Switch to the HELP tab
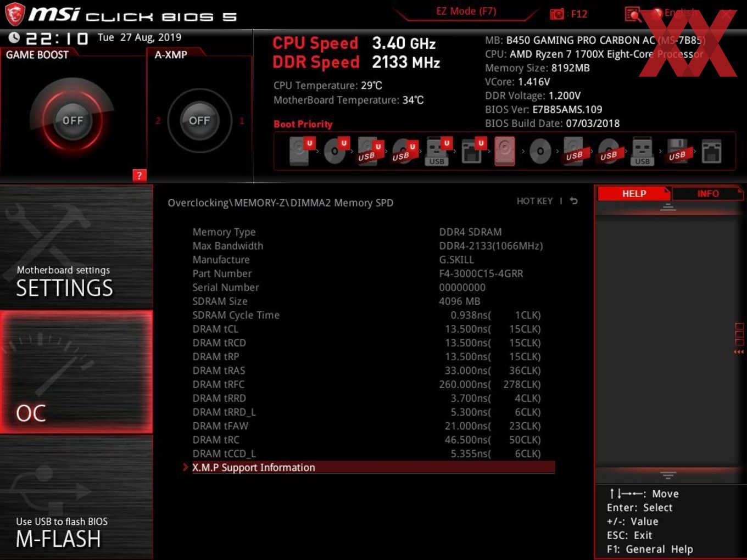The height and width of the screenshot is (560, 747). [634, 194]
